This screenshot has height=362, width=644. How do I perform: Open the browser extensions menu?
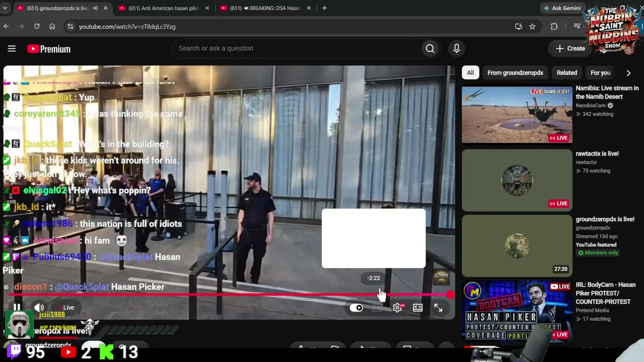(554, 27)
